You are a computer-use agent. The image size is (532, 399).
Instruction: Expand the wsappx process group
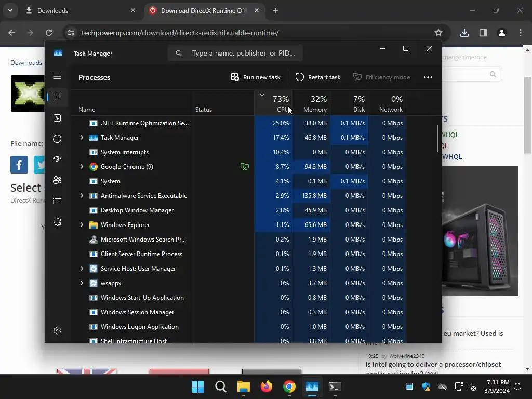tap(82, 283)
